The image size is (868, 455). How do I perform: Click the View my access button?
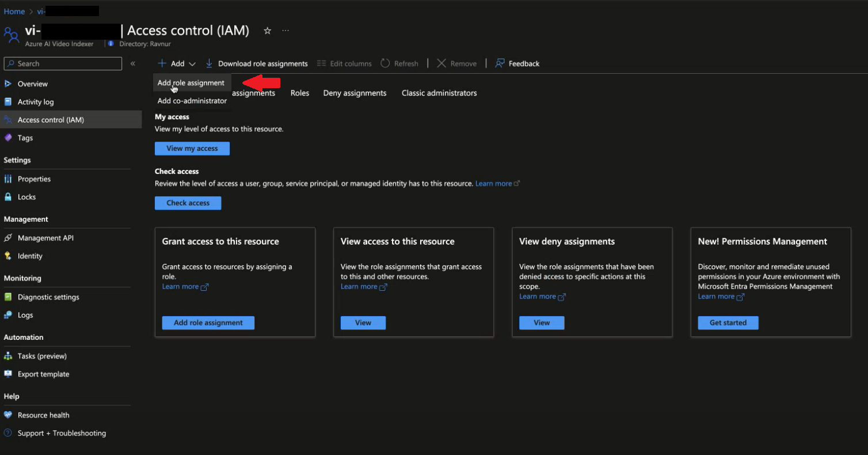(192, 149)
